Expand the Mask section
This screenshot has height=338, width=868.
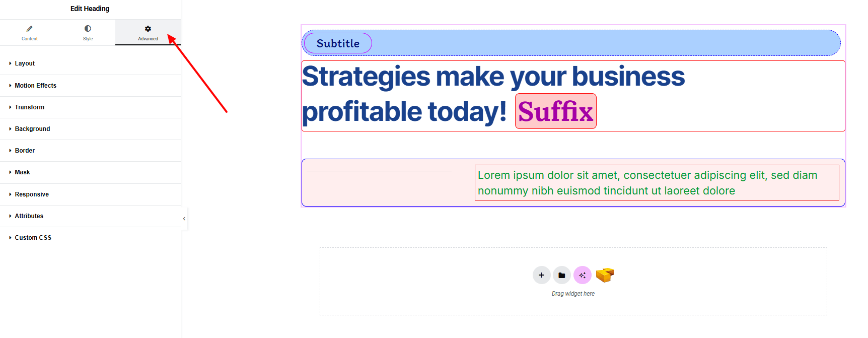22,172
